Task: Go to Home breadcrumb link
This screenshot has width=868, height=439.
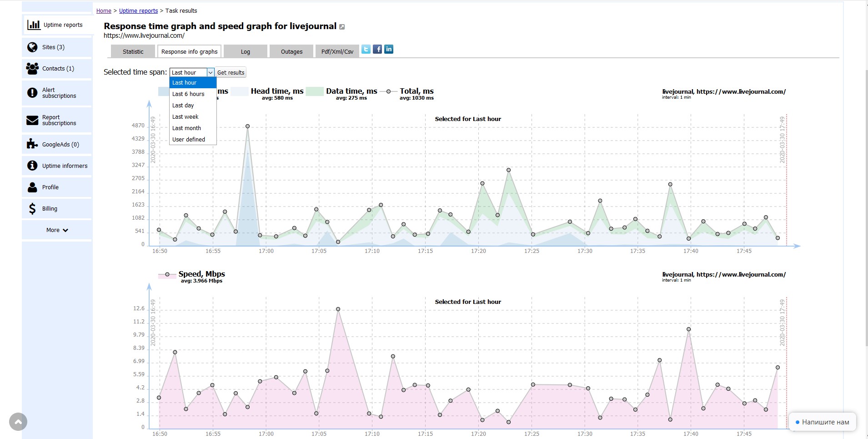Action: click(x=104, y=11)
